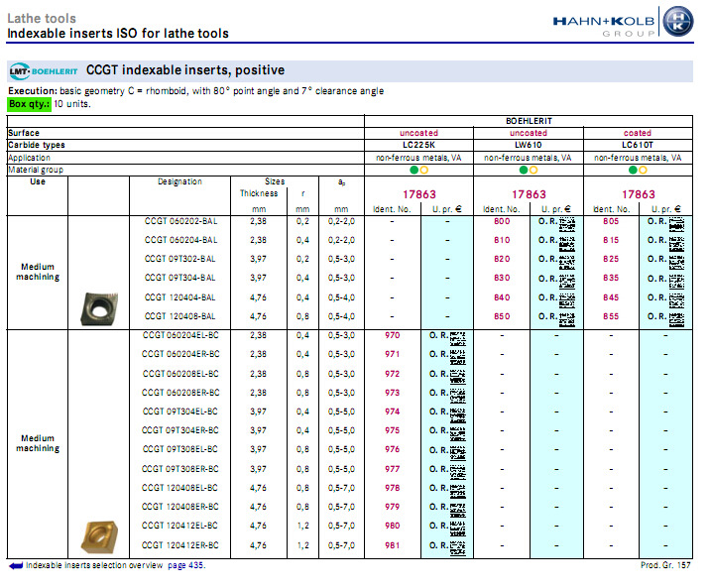Click the 'Thickness' column header
The height and width of the screenshot is (588, 710).
(259, 193)
